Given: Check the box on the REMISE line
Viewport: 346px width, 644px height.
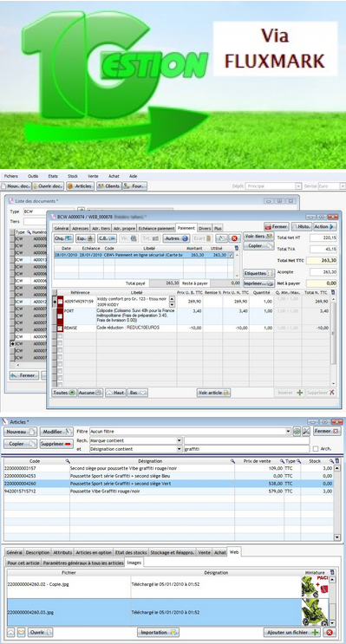Looking at the screenshot, I should pyautogui.click(x=60, y=329).
